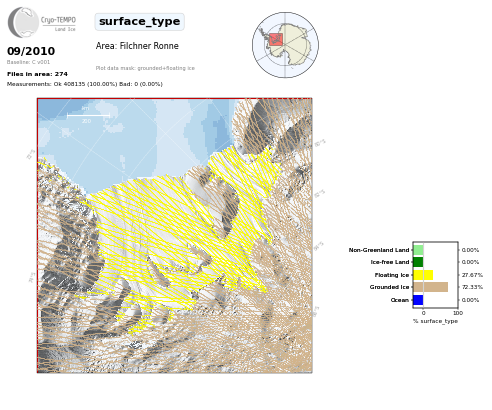This screenshot has width=492, height=410.
Task: Click the Cryo-TEMPO globe logo
Action: point(23,22)
